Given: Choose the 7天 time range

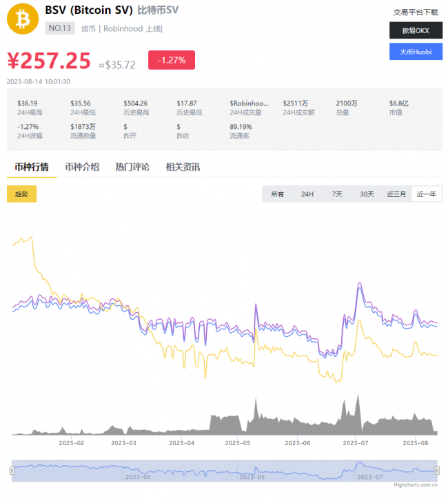Looking at the screenshot, I should (337, 194).
